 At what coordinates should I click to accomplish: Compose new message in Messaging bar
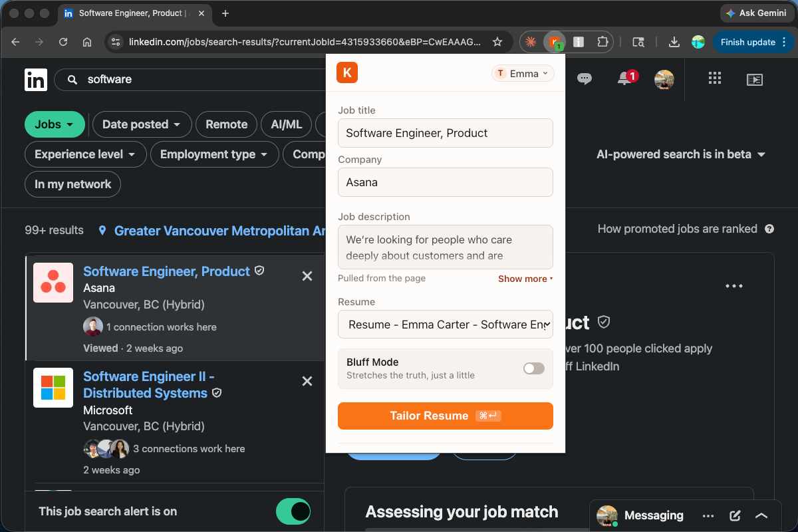click(735, 515)
